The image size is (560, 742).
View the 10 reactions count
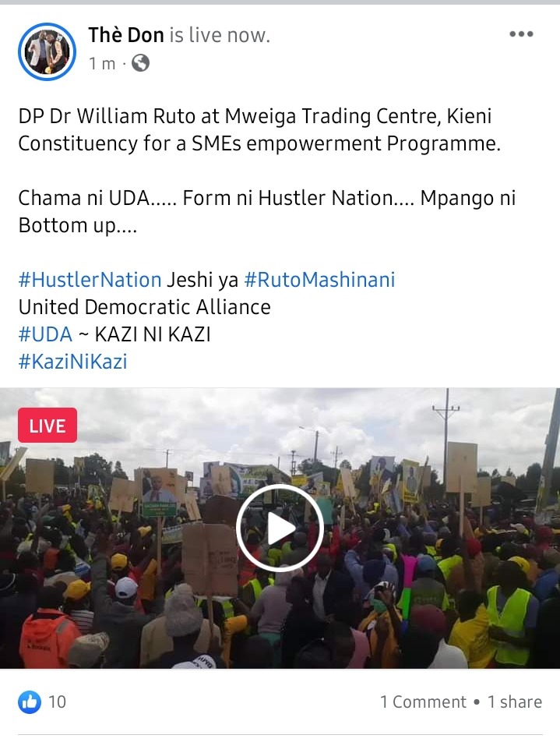[x=57, y=701]
